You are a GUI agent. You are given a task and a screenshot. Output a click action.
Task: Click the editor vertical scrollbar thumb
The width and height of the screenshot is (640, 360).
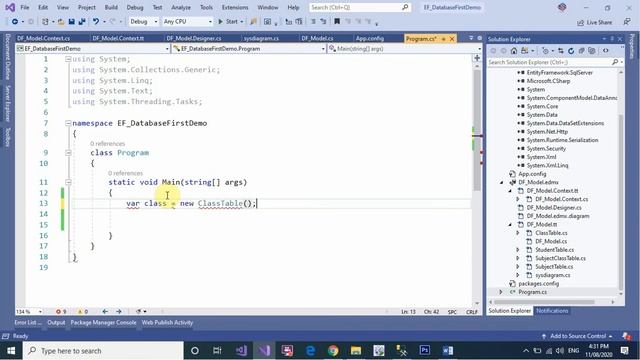tap(477, 130)
